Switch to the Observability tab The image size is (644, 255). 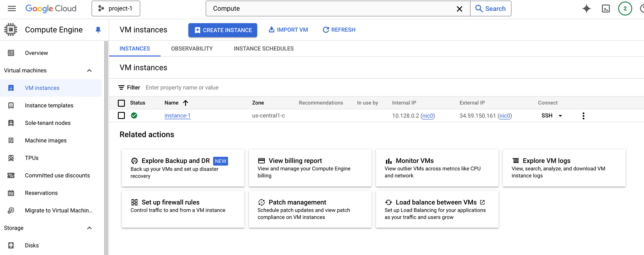pos(192,49)
